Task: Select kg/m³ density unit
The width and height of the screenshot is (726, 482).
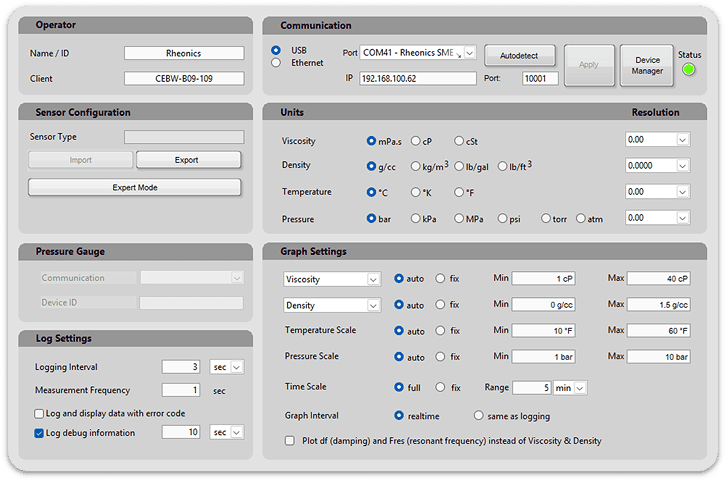Action: pyautogui.click(x=416, y=166)
